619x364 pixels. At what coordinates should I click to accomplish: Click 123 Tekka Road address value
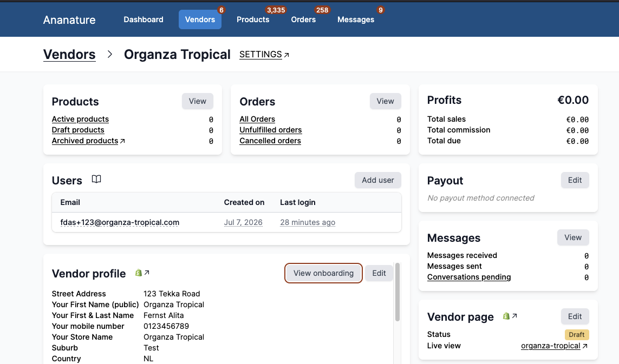click(x=172, y=294)
